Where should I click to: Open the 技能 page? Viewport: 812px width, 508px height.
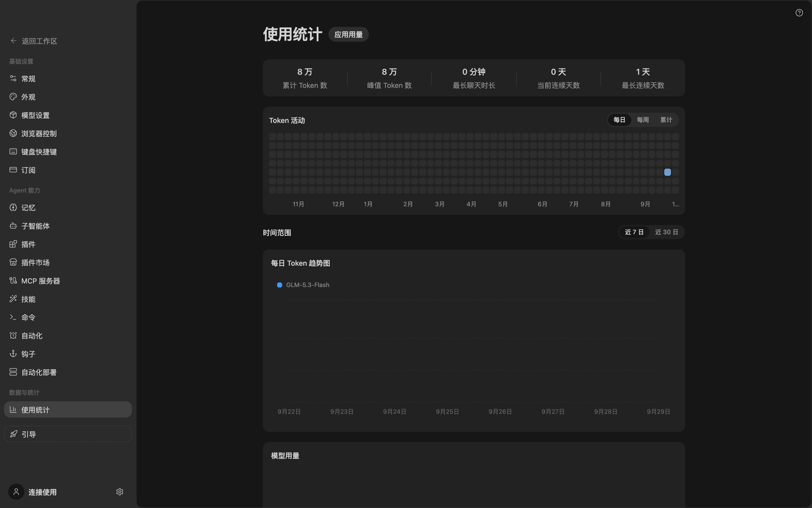tap(68, 299)
